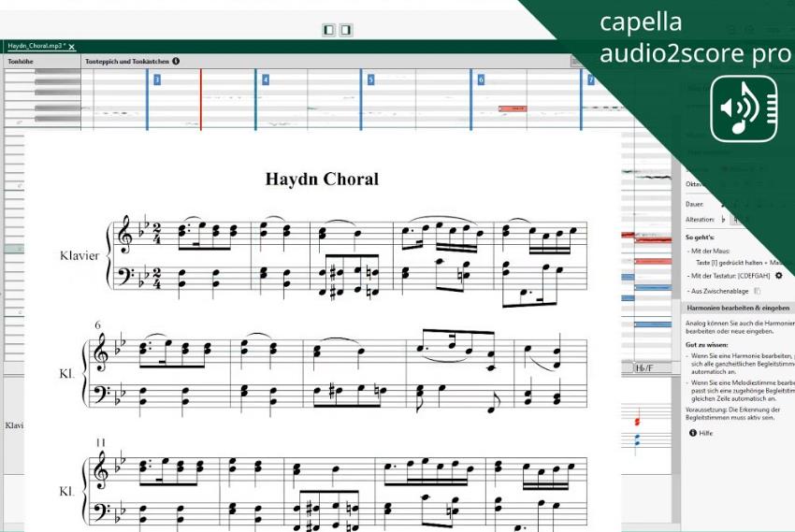Click measure number 6 in the score

(x=98, y=324)
